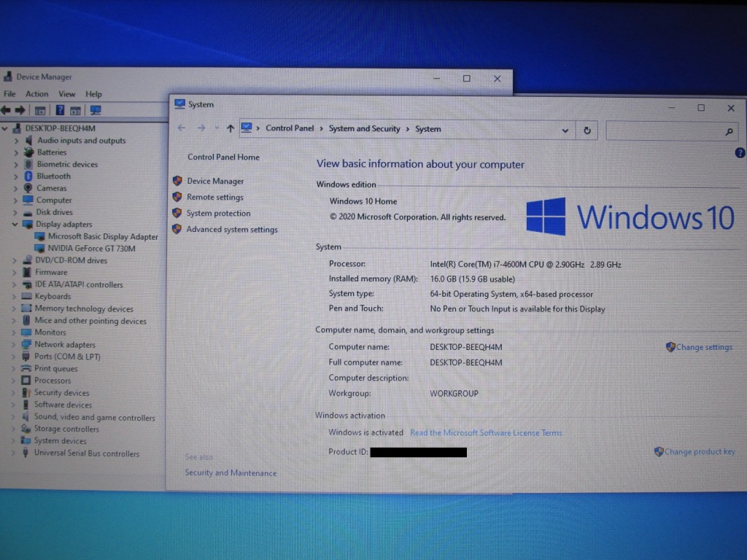
Task: Click the Help icon in Device Manager toolbar
Action: point(60,111)
